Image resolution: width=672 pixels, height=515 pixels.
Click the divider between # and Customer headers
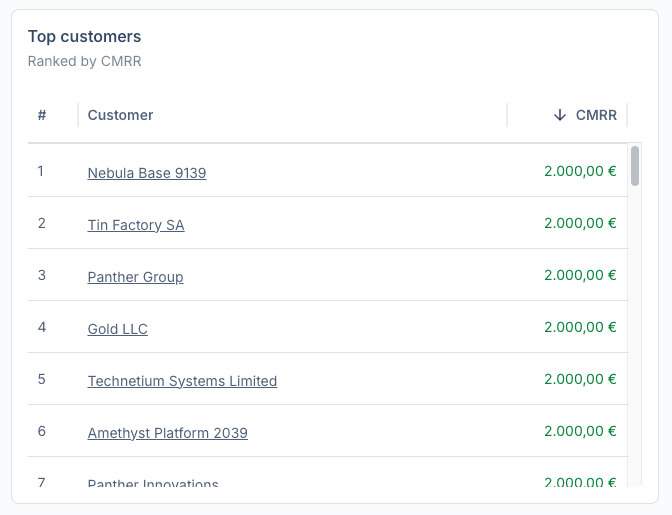coord(78,115)
